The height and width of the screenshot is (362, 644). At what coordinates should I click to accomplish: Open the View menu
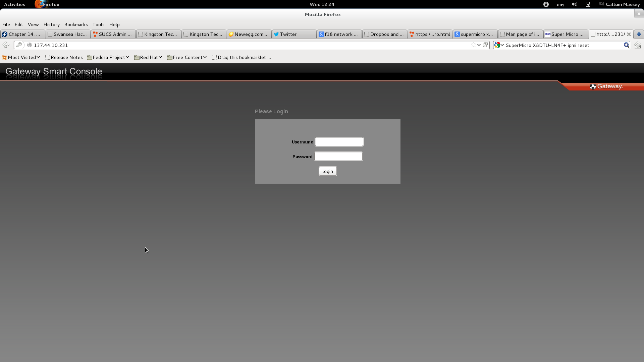[x=33, y=24]
